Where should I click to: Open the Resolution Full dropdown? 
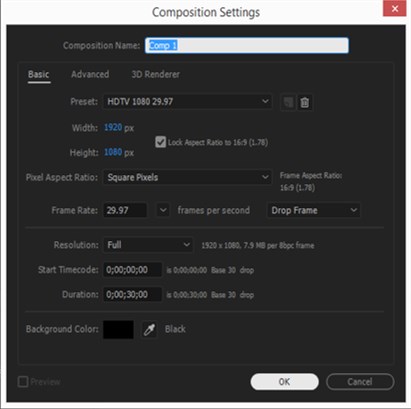148,245
